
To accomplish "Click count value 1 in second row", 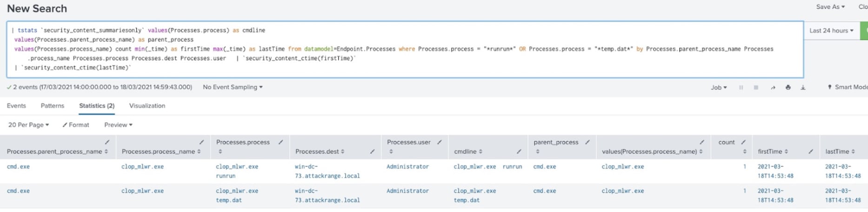I will click(x=744, y=191).
